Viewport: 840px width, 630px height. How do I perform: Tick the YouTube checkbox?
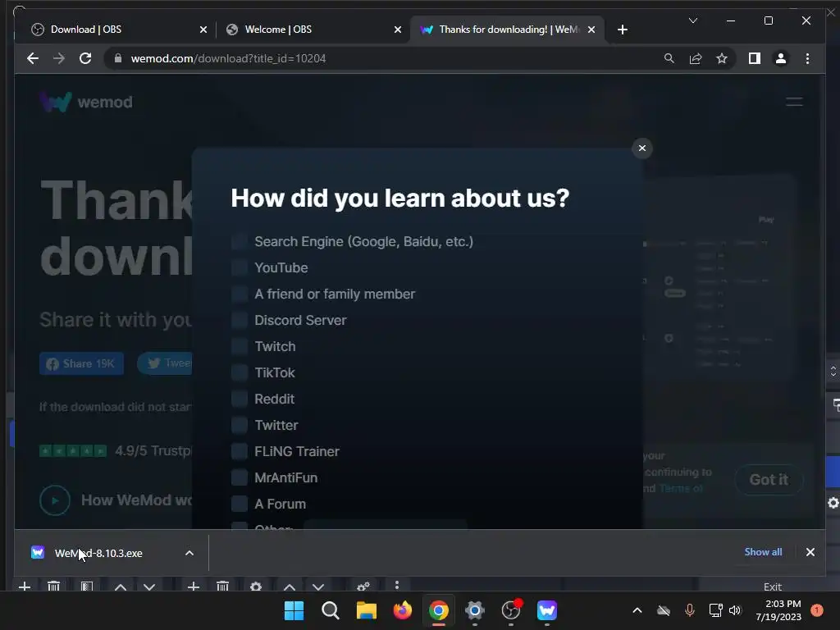click(240, 268)
